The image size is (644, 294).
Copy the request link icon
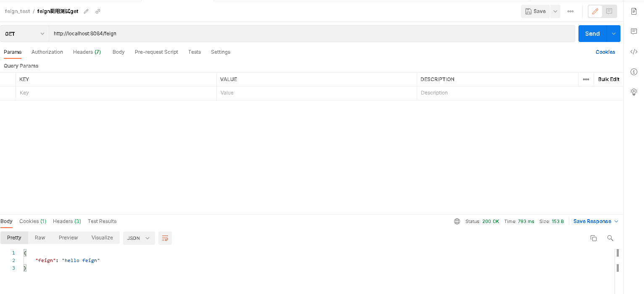click(x=98, y=11)
